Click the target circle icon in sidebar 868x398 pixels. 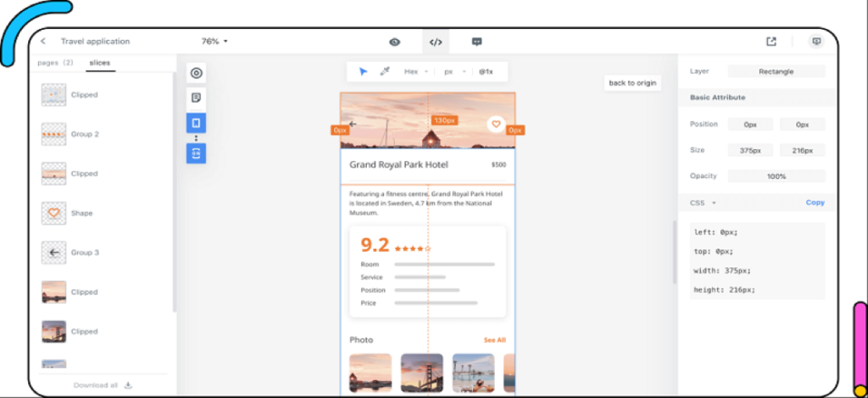pos(196,74)
